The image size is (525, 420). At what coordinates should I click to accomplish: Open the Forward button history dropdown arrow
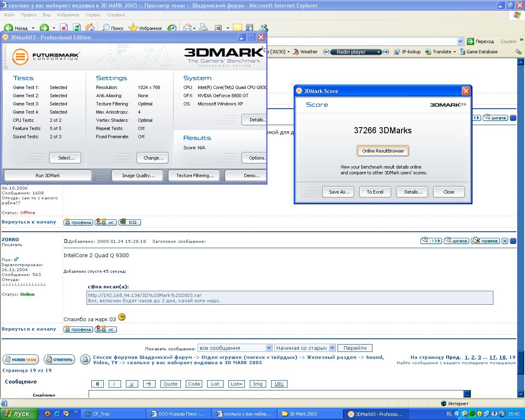[x=54, y=28]
